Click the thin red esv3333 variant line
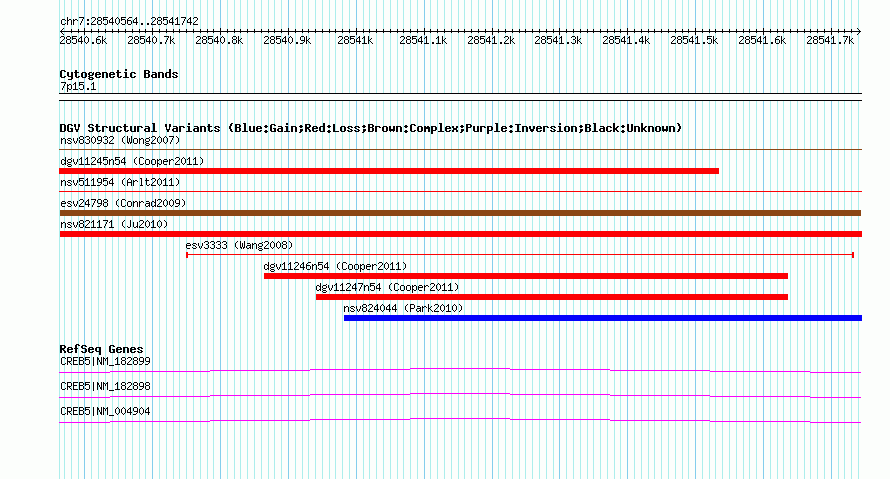The width and height of the screenshot is (890, 479). [520, 255]
